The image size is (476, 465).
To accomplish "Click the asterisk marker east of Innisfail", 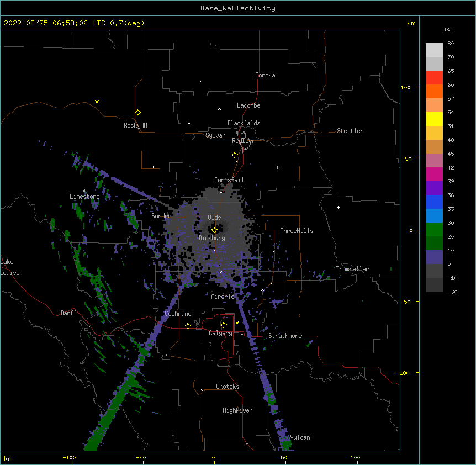I will pyautogui.click(x=277, y=167).
